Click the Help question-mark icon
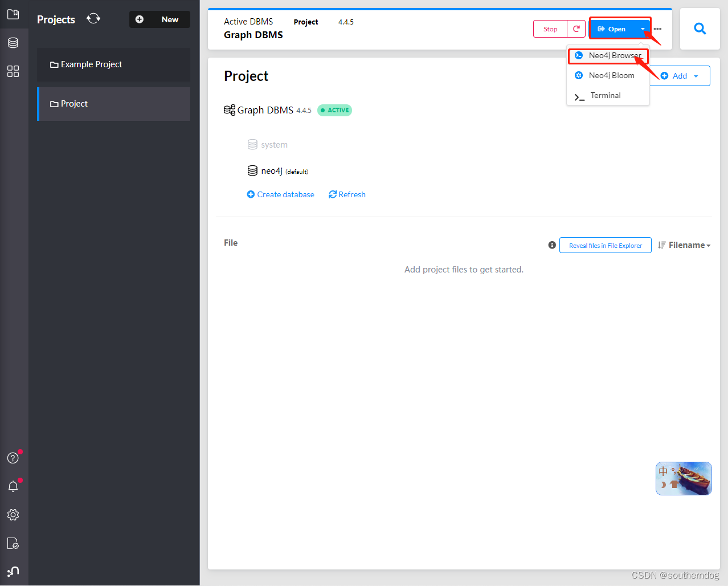This screenshot has height=586, width=728. [x=13, y=458]
